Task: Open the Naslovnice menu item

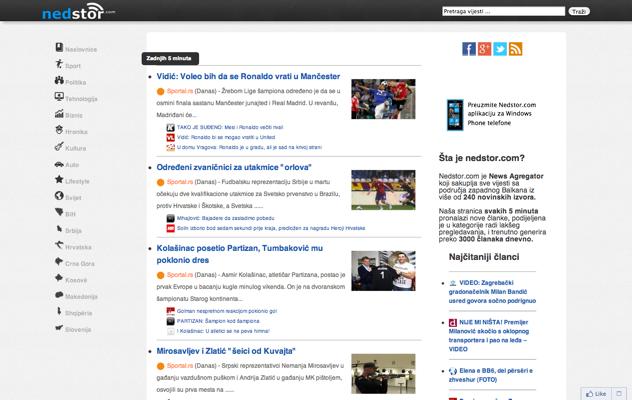Action: (80, 49)
